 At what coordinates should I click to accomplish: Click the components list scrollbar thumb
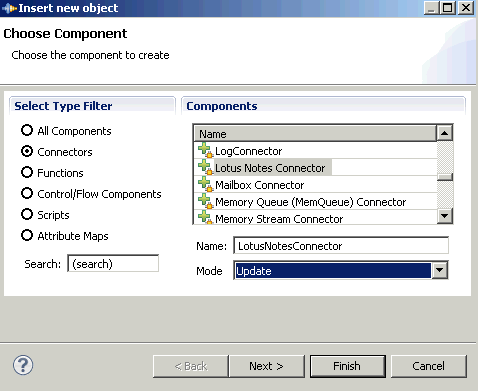(445, 176)
